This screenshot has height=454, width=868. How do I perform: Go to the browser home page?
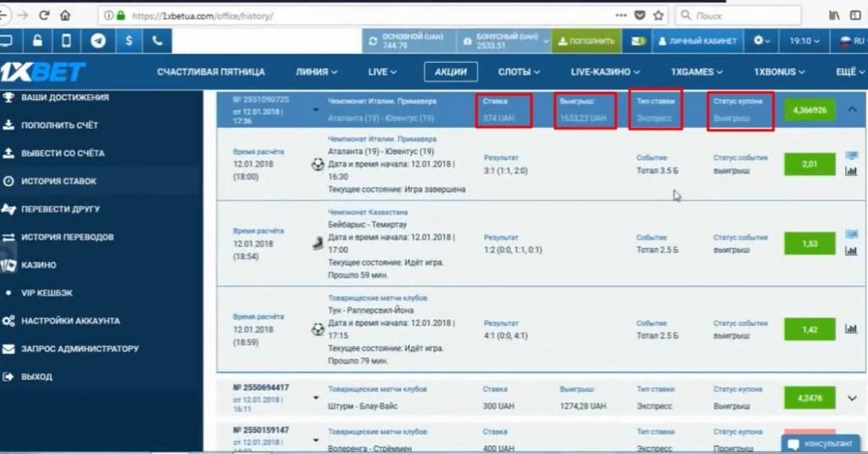coord(65,15)
